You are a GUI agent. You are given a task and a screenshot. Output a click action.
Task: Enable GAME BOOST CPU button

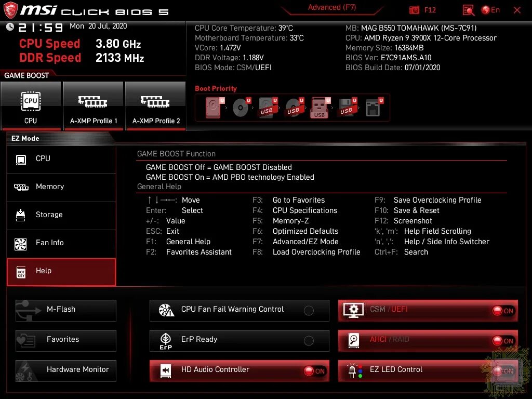coord(31,106)
